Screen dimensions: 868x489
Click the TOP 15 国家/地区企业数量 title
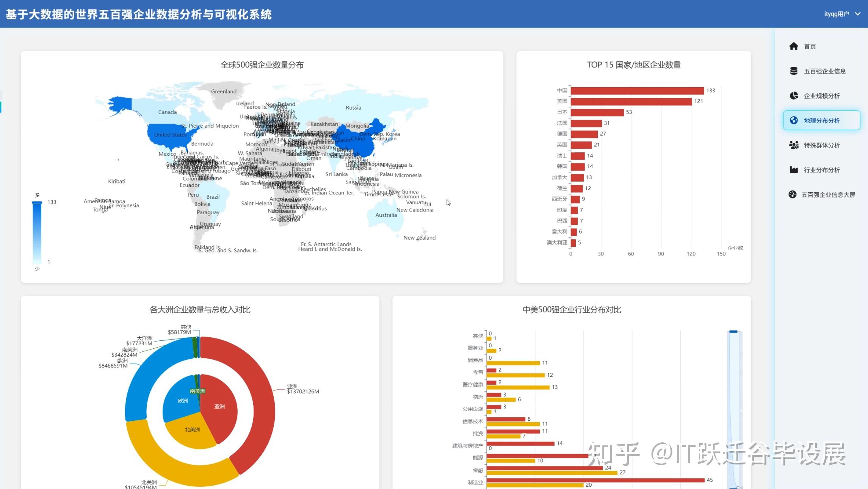coord(634,65)
